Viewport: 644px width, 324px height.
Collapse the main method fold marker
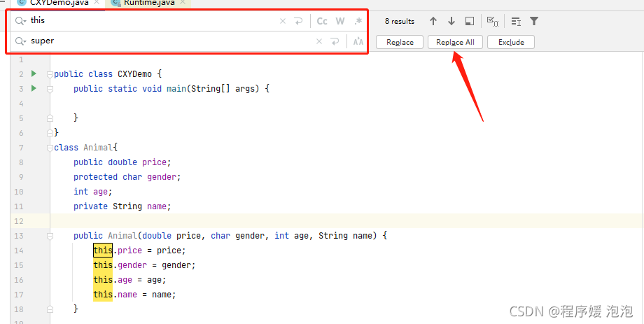point(50,89)
